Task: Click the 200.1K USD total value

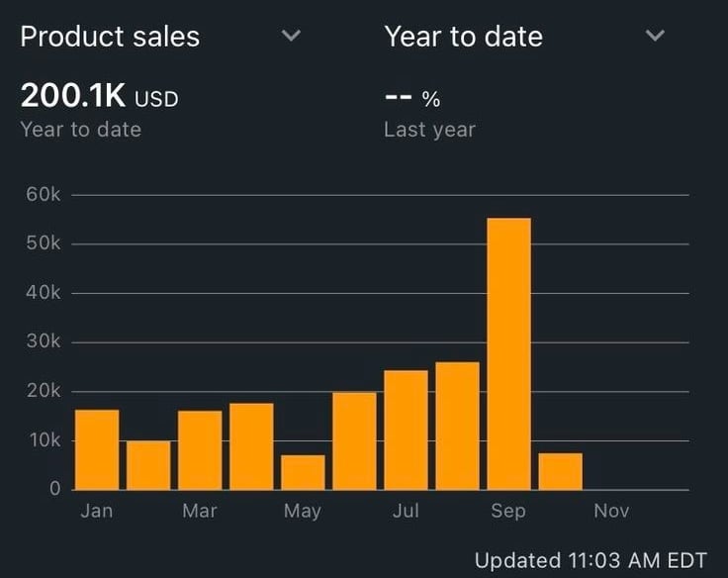Action: pyautogui.click(x=99, y=97)
